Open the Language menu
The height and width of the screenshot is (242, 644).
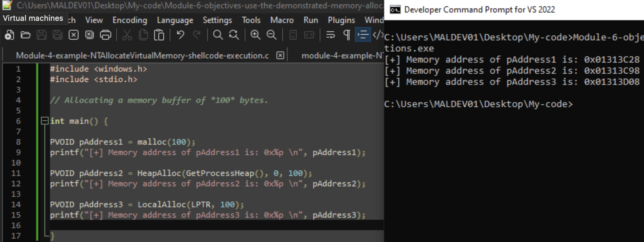[x=175, y=20]
